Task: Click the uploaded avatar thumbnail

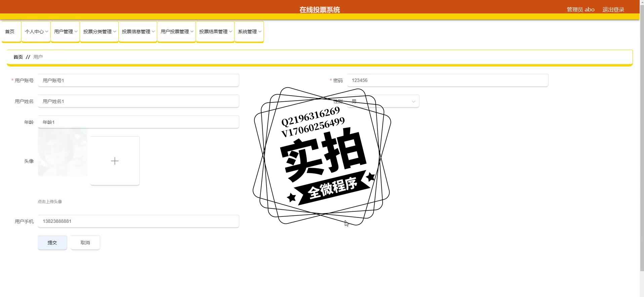Action: 63,152
